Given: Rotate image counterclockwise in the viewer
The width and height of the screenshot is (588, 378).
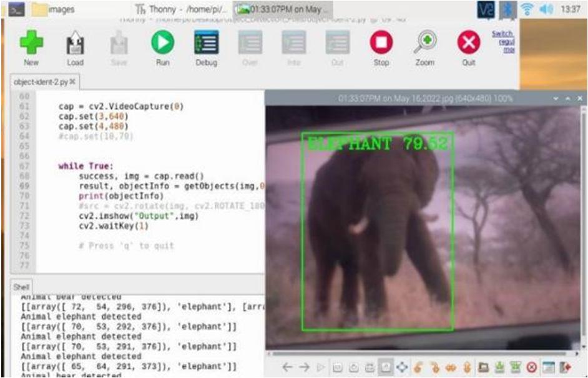Looking at the screenshot, I should click(418, 367).
